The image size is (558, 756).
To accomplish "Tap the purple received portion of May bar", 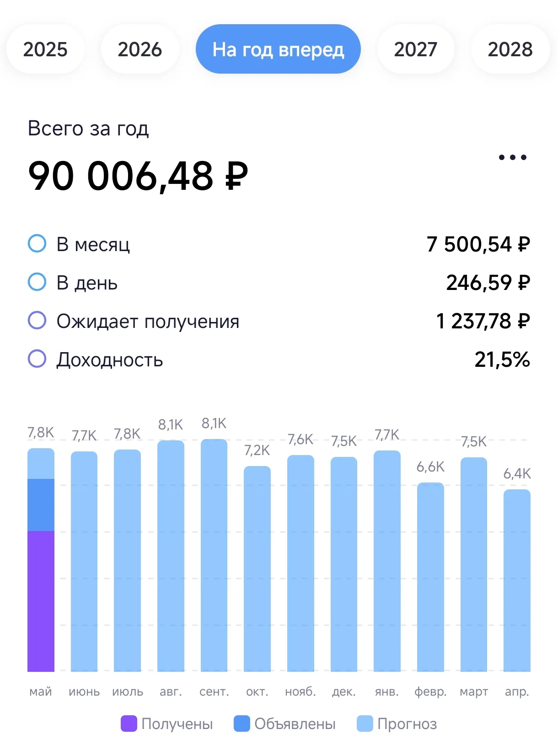I will (41, 601).
